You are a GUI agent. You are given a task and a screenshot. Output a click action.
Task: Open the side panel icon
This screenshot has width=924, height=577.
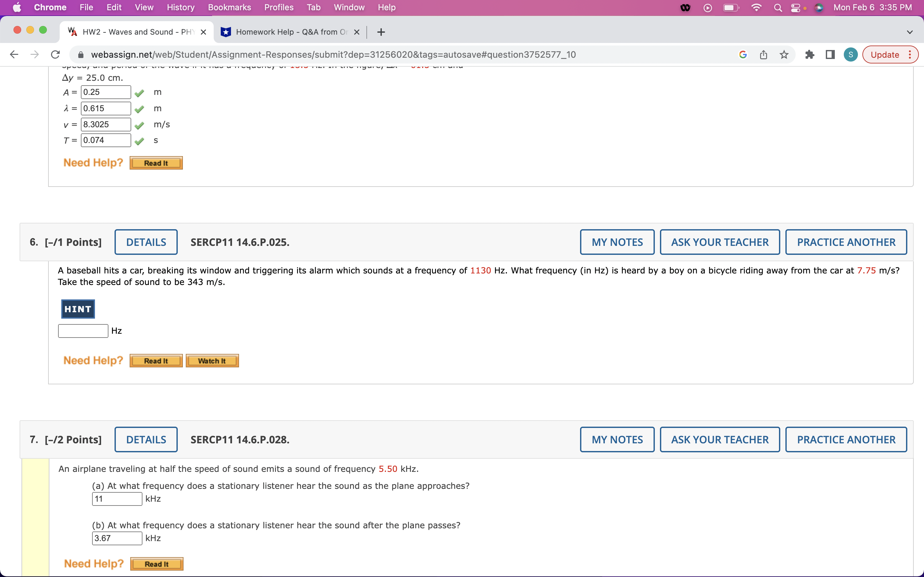829,54
